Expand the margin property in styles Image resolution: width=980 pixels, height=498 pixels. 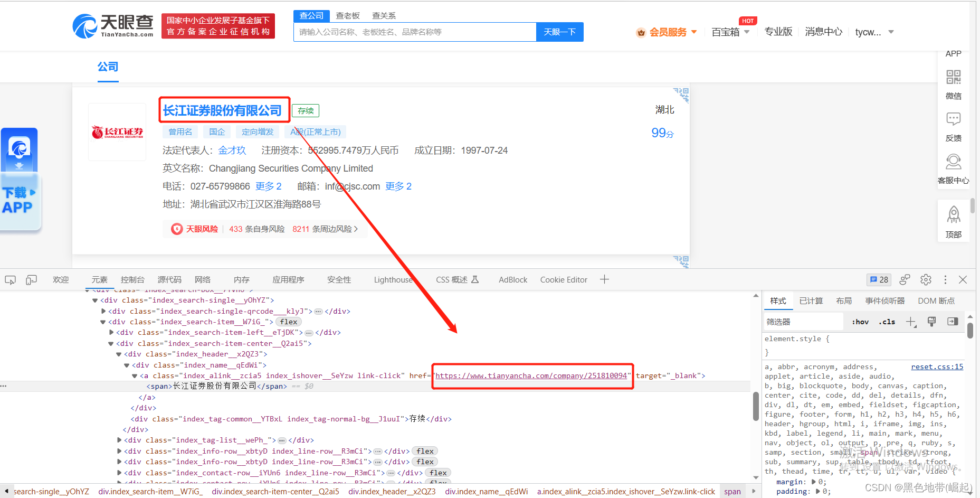813,482
